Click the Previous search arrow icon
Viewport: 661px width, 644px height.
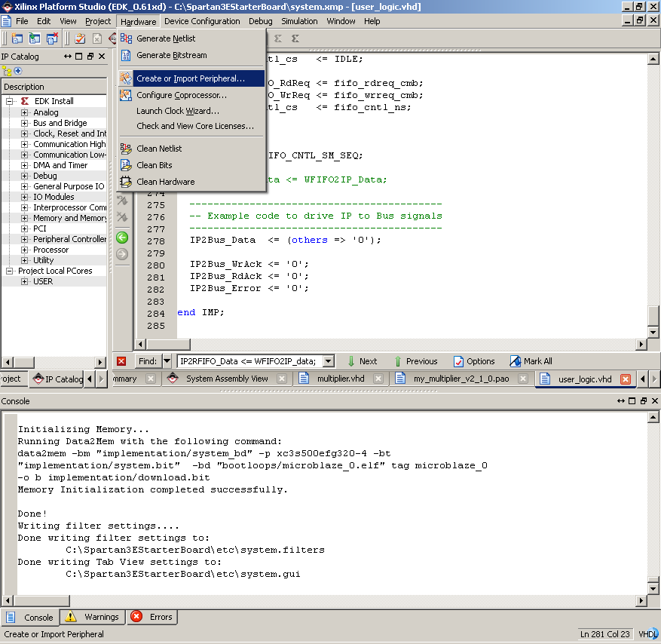398,361
